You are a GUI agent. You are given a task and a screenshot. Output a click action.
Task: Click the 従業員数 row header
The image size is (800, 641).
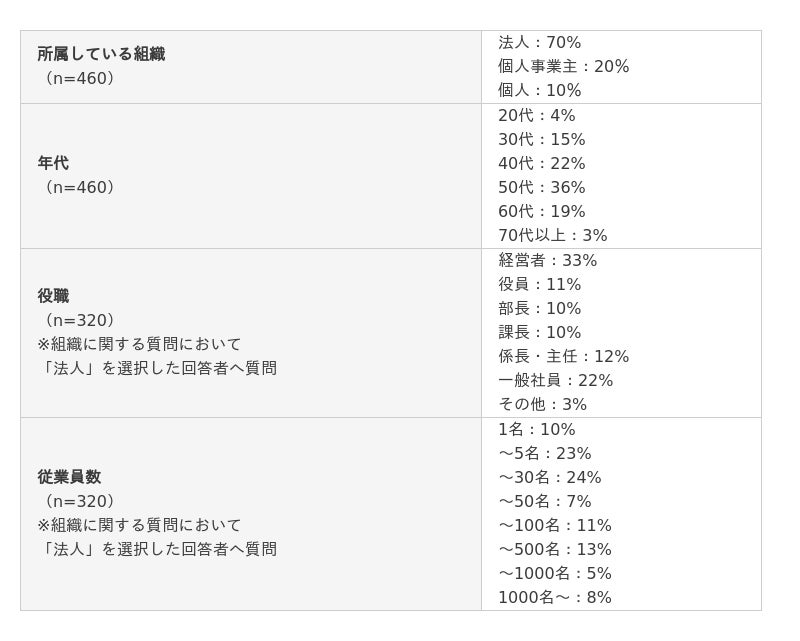(69, 477)
